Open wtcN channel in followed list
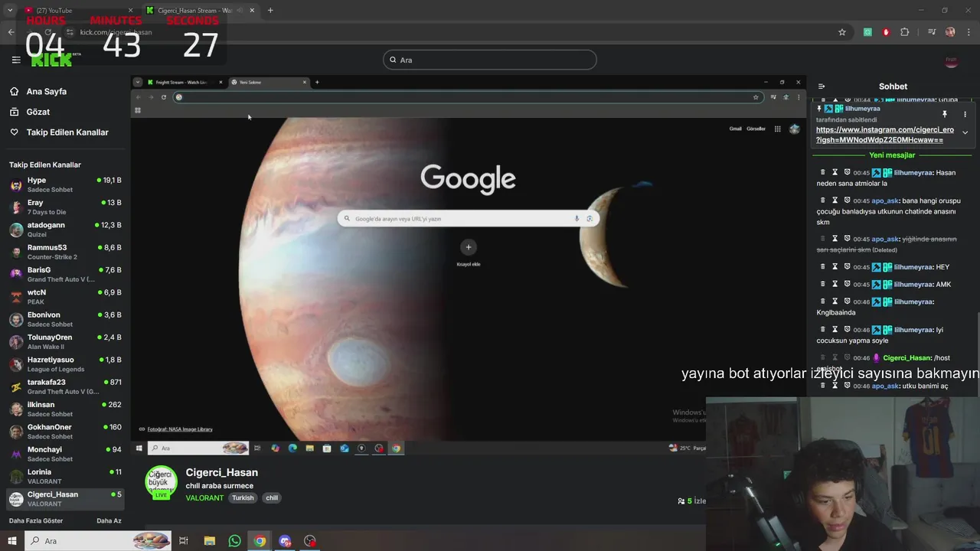980x551 pixels. pos(65,297)
